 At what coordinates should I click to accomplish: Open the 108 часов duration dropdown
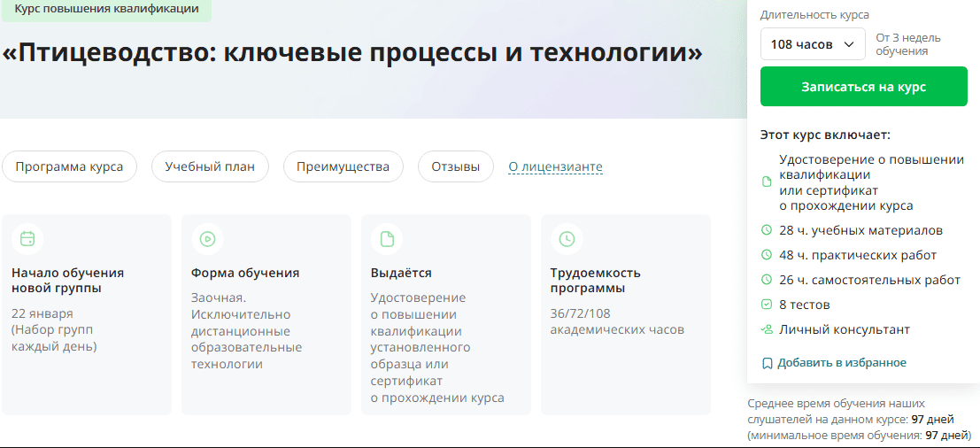pyautogui.click(x=813, y=44)
